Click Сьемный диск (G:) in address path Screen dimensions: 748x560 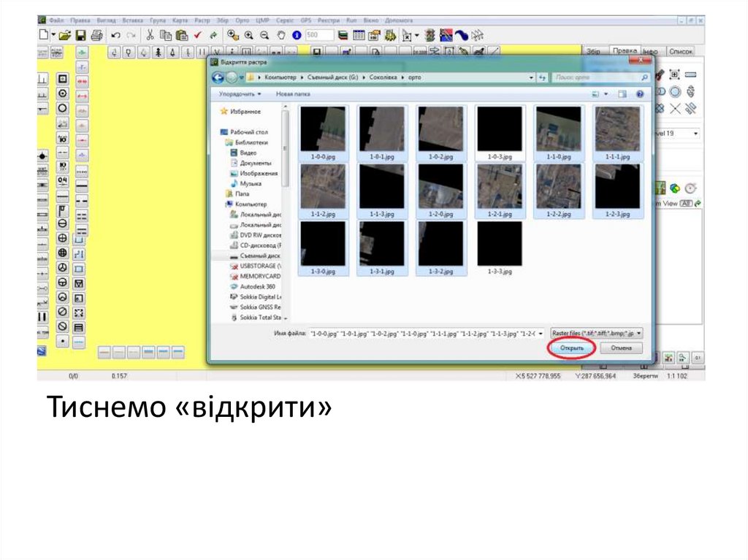pos(332,77)
